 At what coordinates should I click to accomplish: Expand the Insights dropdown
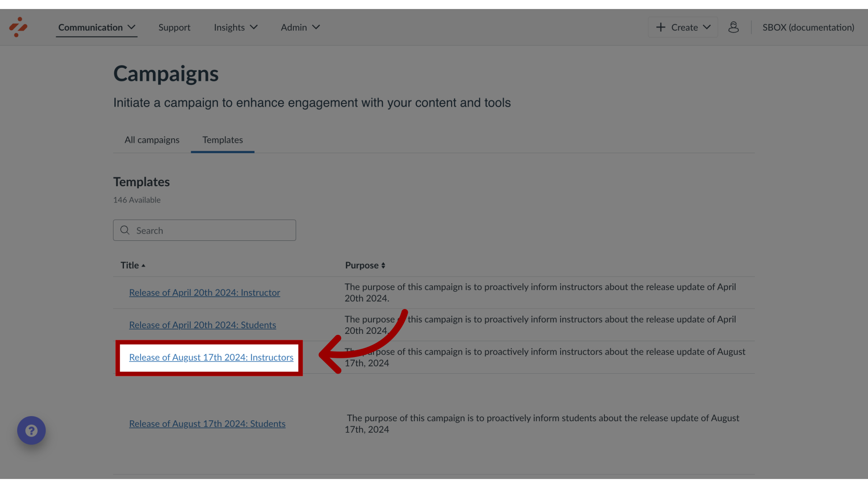pos(236,27)
